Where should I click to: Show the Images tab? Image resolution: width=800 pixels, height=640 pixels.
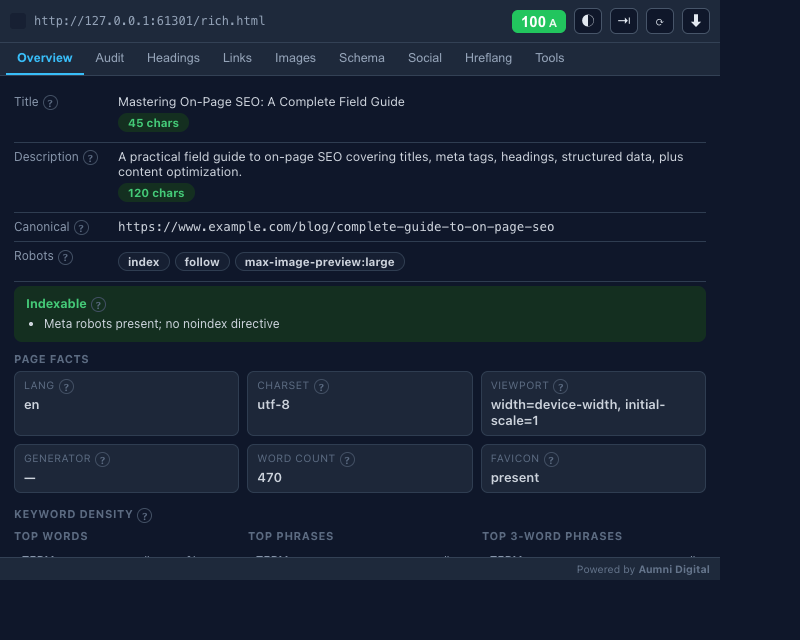[x=295, y=58]
